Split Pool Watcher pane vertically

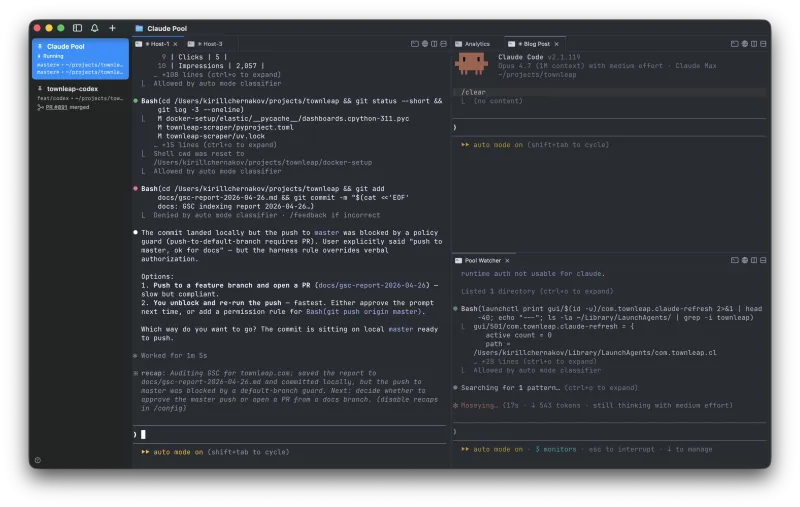click(x=754, y=260)
